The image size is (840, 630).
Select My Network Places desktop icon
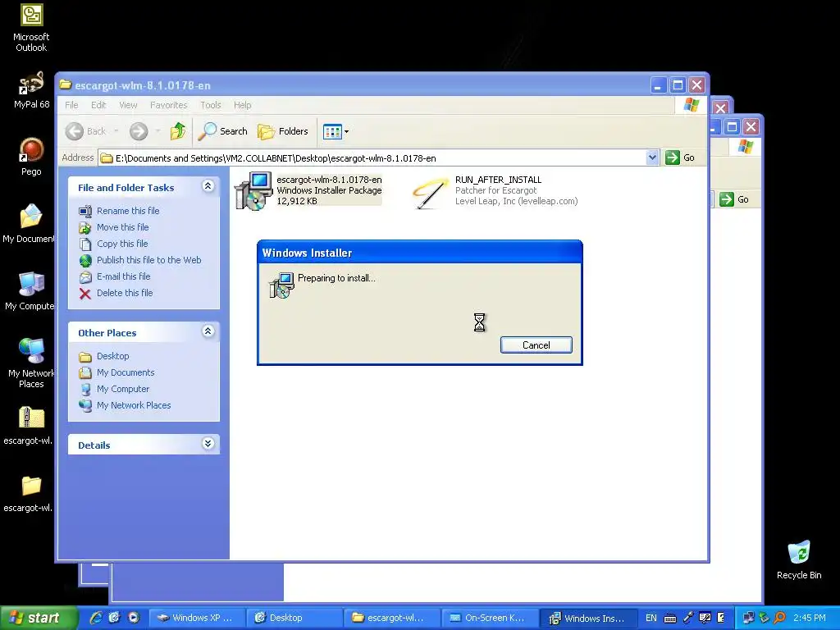pos(31,363)
